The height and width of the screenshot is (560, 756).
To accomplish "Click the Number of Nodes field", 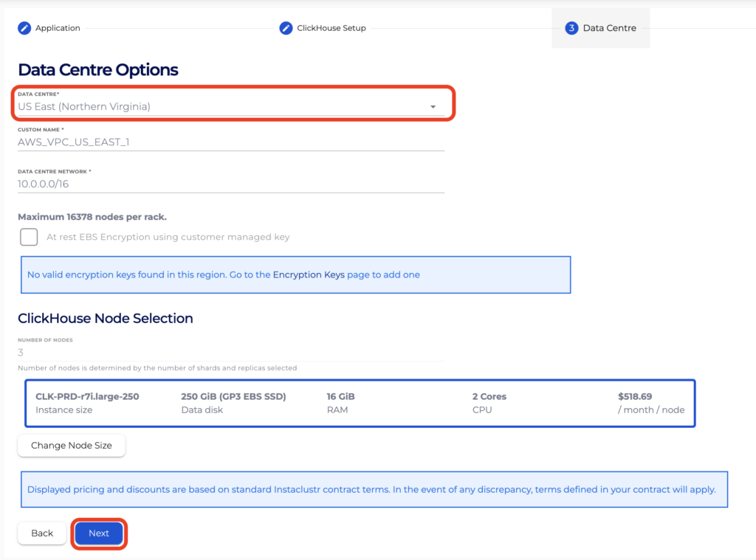I will click(x=230, y=352).
